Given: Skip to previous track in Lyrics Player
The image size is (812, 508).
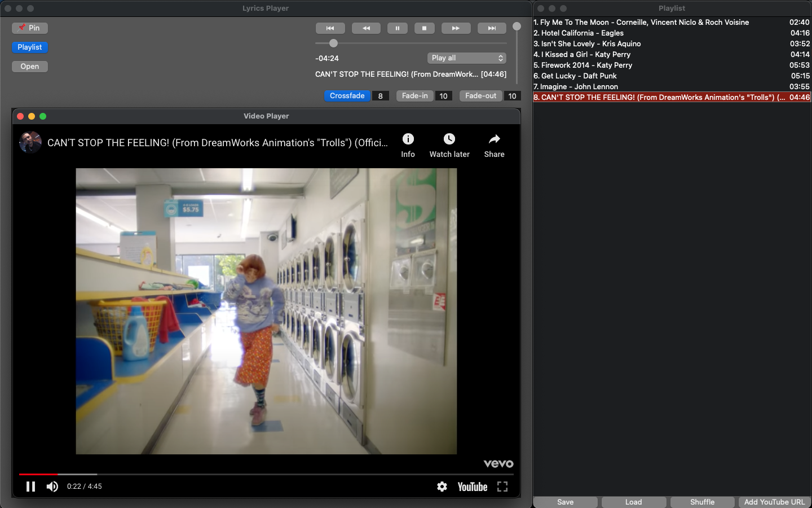Looking at the screenshot, I should (330, 28).
